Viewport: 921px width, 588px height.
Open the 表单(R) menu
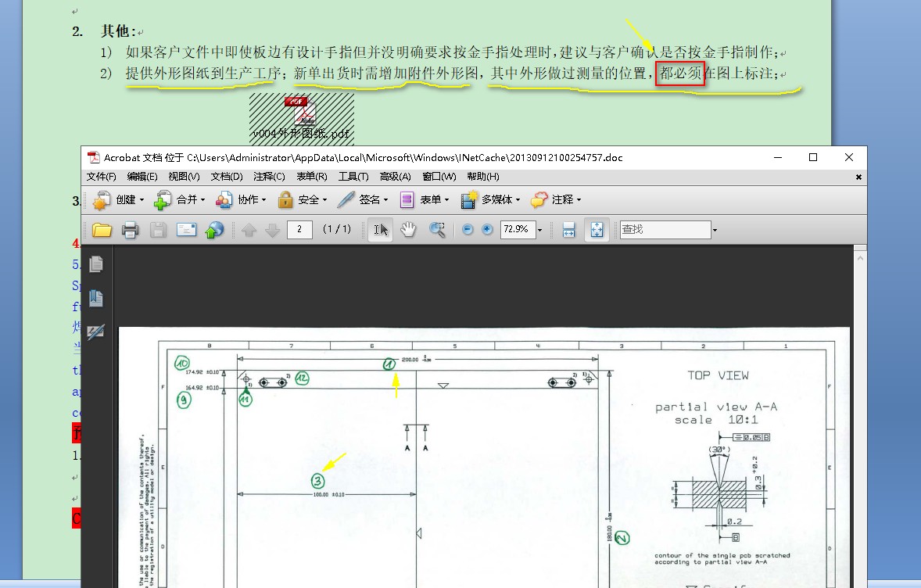coord(311,176)
